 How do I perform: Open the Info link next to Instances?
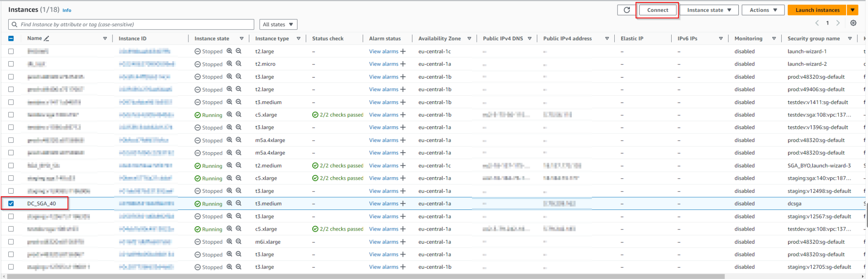67,10
